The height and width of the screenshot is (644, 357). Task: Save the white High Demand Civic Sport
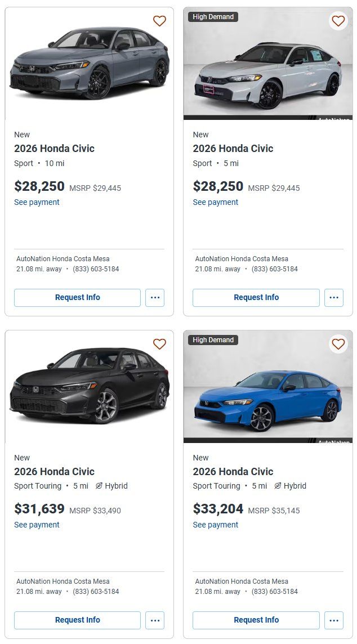click(338, 21)
